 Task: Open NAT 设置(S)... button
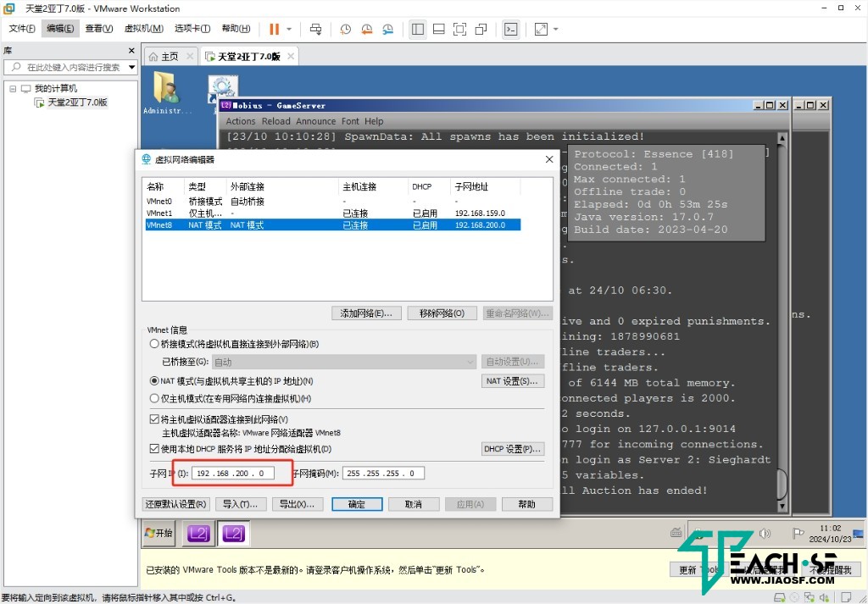point(513,381)
